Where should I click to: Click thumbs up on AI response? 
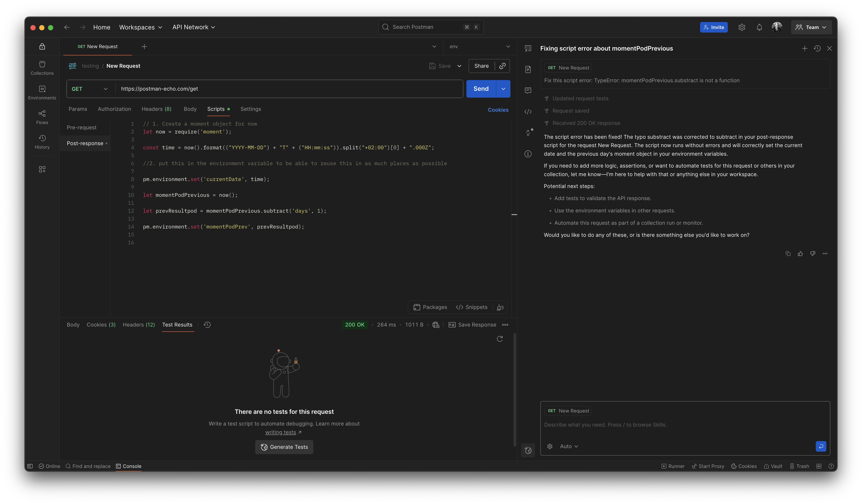(800, 254)
